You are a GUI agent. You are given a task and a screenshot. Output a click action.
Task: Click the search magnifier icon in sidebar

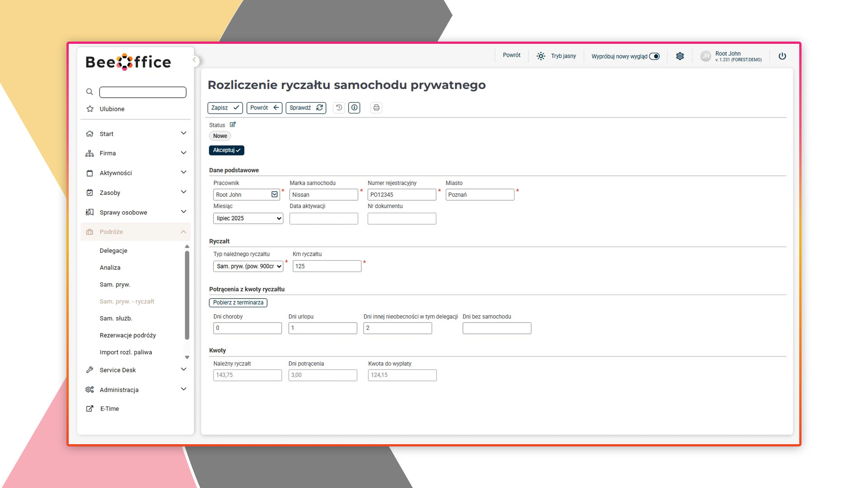90,92
